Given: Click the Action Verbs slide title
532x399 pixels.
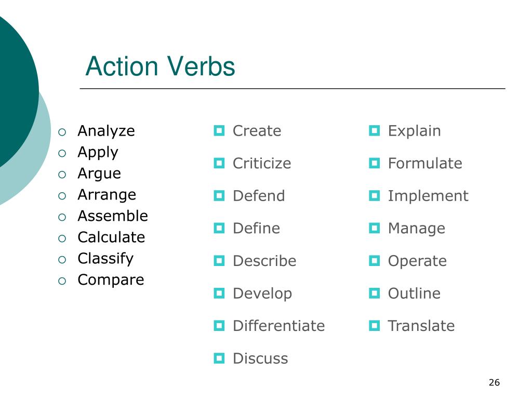Looking at the screenshot, I should [x=160, y=66].
